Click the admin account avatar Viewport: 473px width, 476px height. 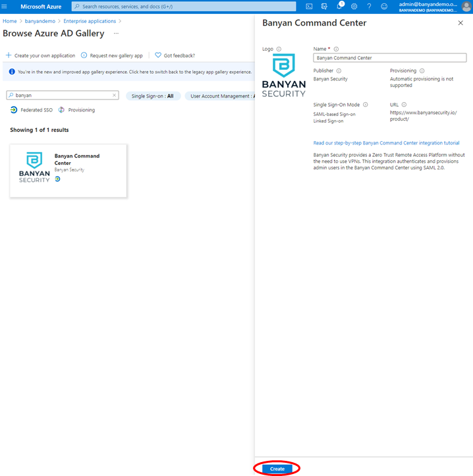tap(466, 7)
